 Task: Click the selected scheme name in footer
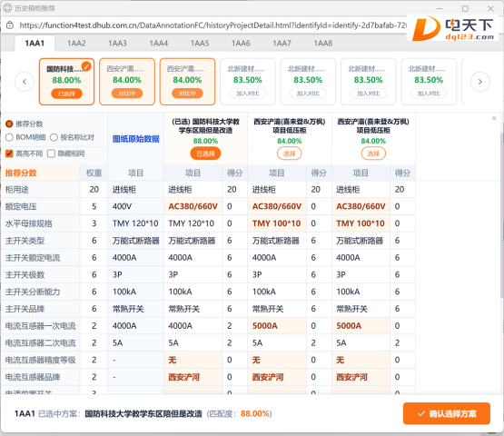point(143,413)
